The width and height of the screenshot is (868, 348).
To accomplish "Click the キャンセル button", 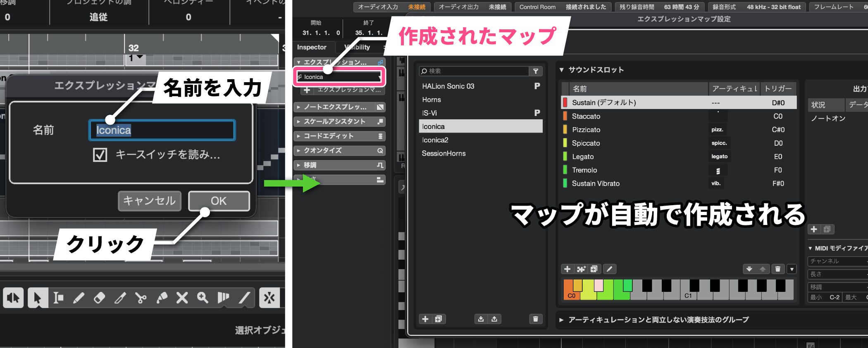I will [149, 201].
